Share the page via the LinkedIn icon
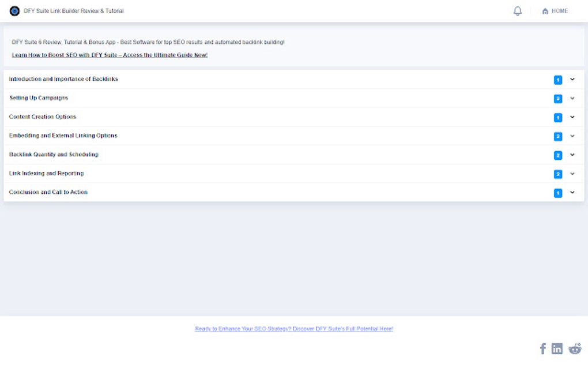This screenshot has height=368, width=588. (x=557, y=348)
